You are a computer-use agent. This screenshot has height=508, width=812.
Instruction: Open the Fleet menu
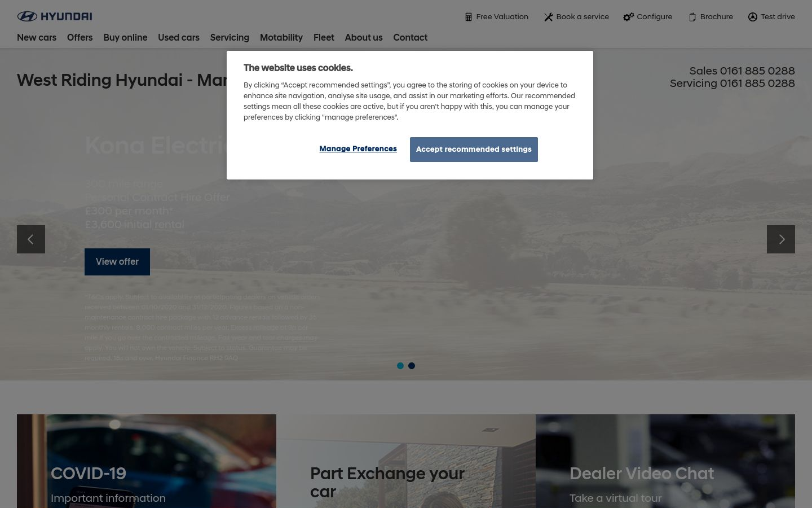(x=324, y=37)
